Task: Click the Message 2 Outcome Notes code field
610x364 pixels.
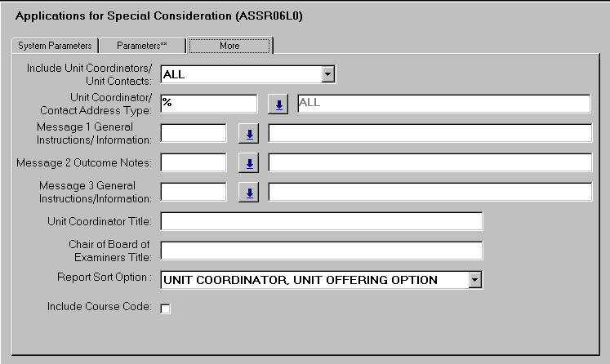Action: coord(194,162)
